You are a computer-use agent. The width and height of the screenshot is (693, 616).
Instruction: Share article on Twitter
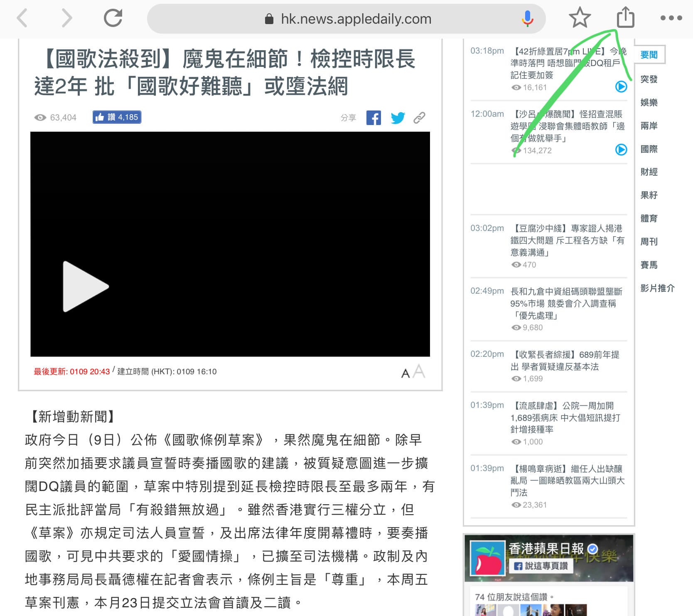(398, 118)
